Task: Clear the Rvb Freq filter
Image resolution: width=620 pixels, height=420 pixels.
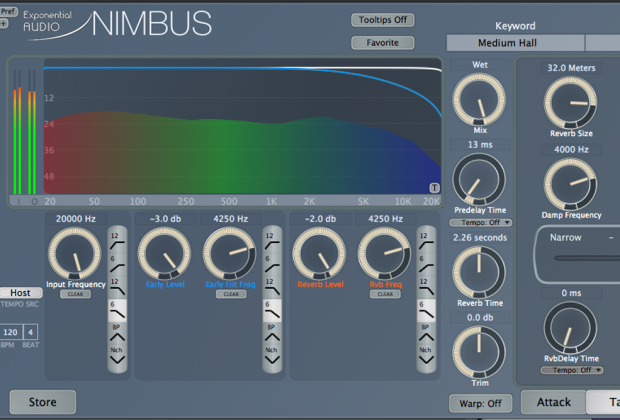Action: [x=385, y=294]
